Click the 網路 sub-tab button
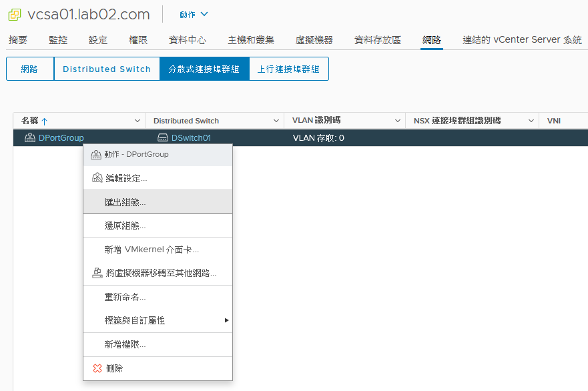The image size is (588, 391). (30, 69)
